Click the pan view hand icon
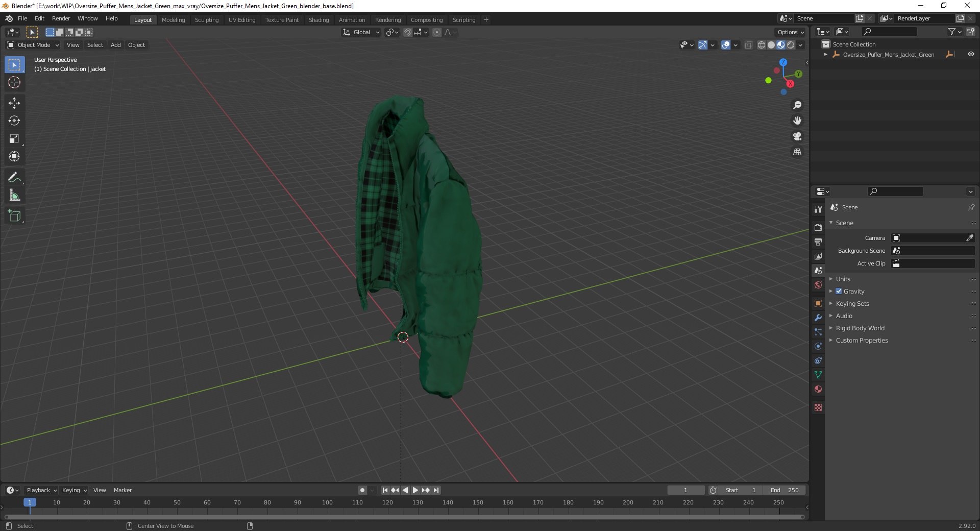 pos(797,121)
